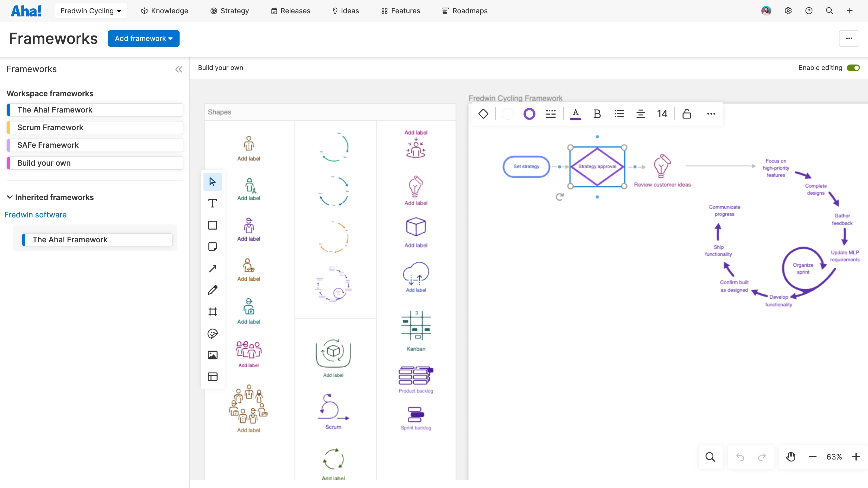Viewport: 868px width, 488px height.
Task: Select the Rectangle shape tool
Action: [212, 225]
